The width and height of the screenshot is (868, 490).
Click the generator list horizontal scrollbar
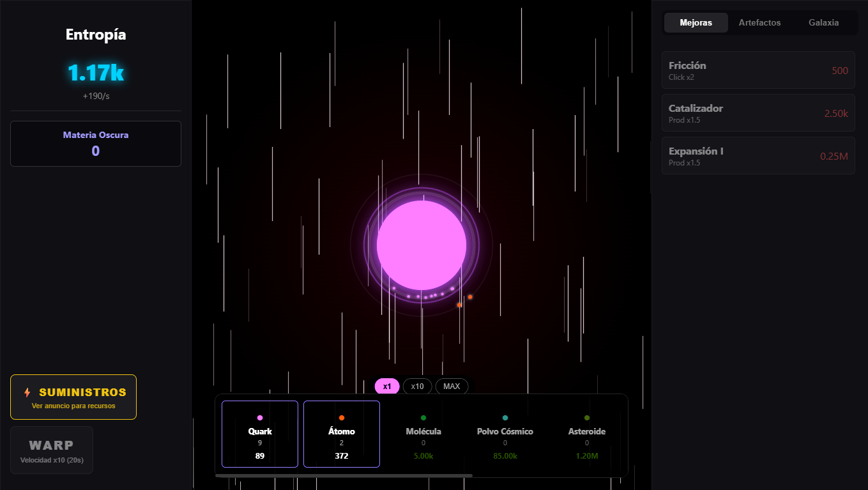point(344,475)
